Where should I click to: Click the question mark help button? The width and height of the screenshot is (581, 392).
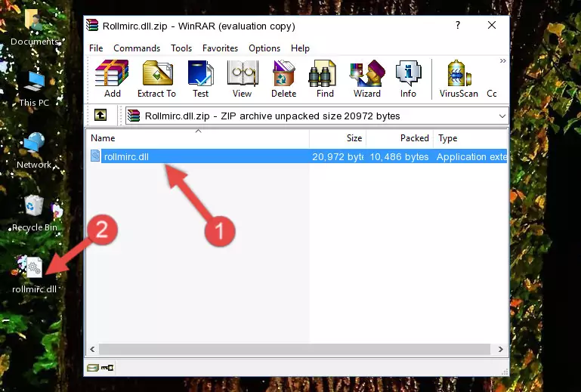458,25
